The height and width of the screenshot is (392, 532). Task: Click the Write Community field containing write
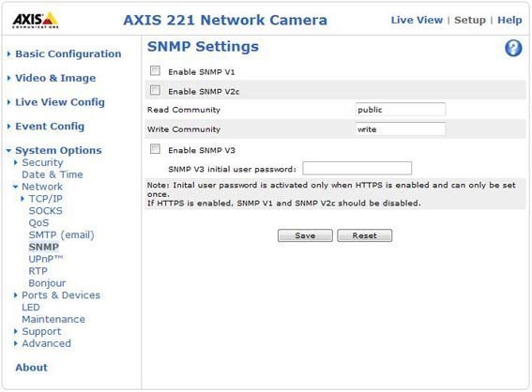(401, 129)
